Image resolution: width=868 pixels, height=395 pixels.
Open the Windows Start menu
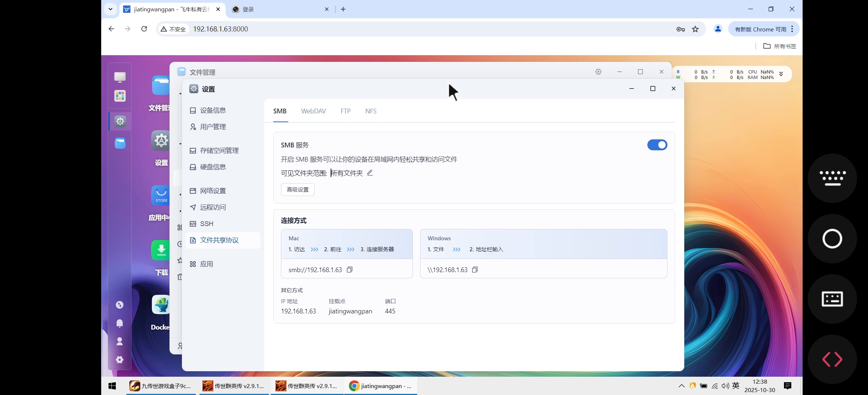point(112,386)
